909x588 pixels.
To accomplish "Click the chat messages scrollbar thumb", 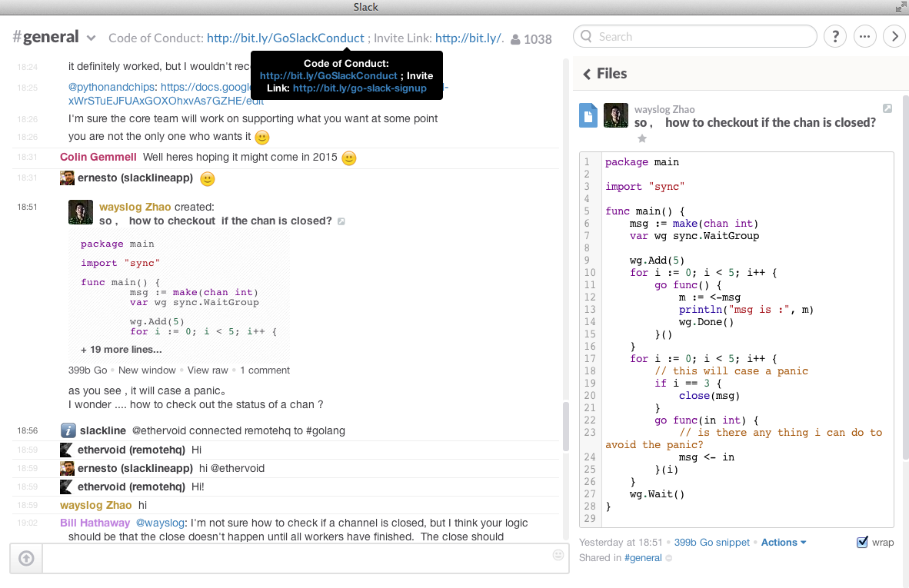I will click(x=566, y=426).
